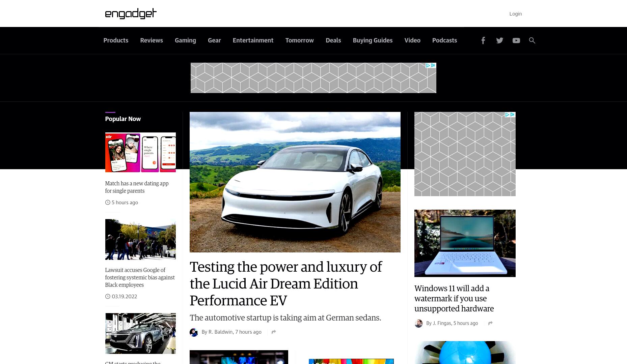Open Engadget's Twitter page icon
627x364 pixels.
[499, 40]
